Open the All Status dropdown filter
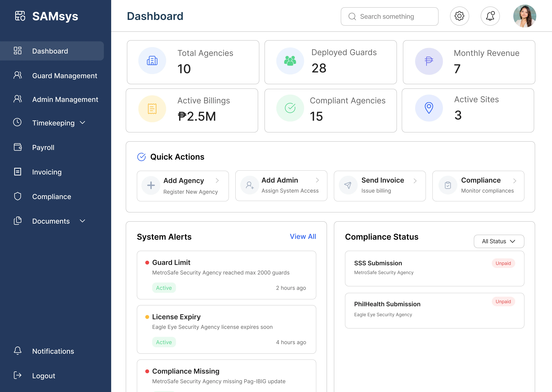The image size is (552, 392). [x=499, y=241]
